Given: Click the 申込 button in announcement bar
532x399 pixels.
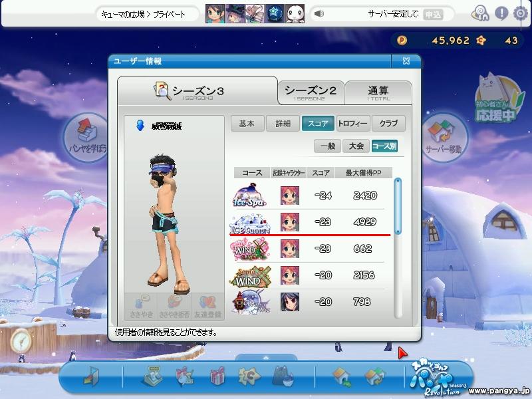Looking at the screenshot, I should click(433, 14).
